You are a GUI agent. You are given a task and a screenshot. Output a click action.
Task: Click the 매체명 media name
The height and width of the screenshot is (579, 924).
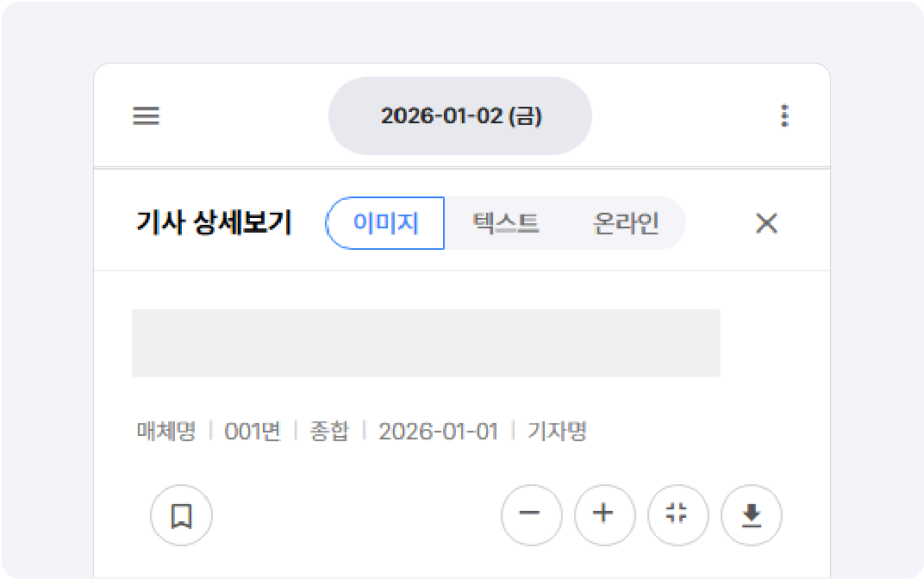click(164, 431)
